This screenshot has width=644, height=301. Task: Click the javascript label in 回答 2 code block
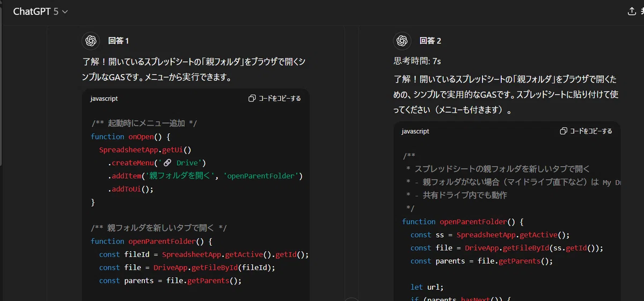pos(415,131)
